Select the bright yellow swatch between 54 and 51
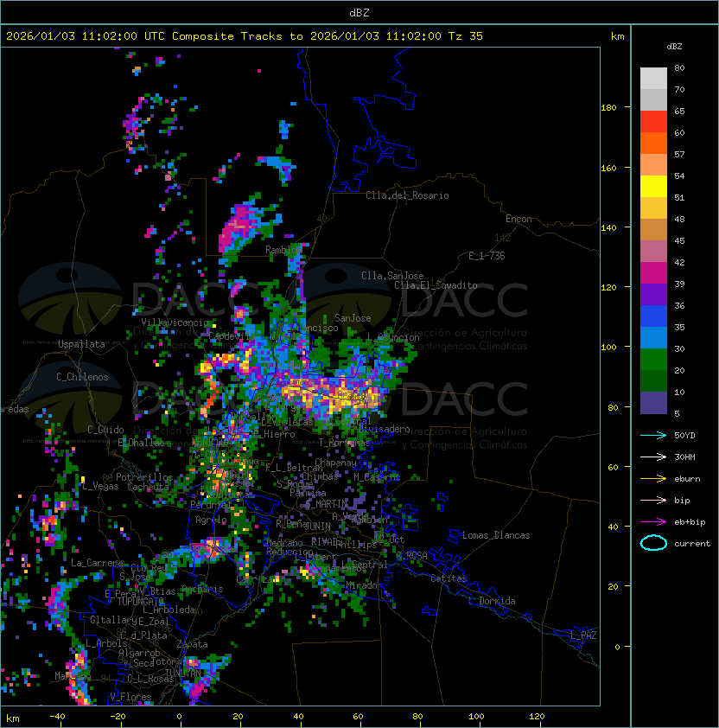The height and width of the screenshot is (728, 719). (x=653, y=186)
